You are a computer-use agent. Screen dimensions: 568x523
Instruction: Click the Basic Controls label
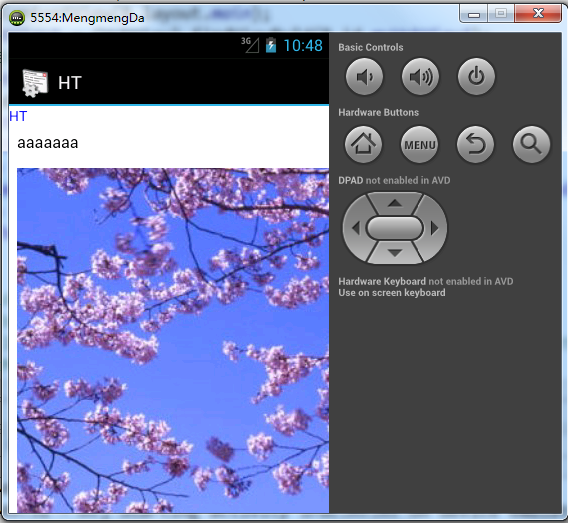point(371,47)
